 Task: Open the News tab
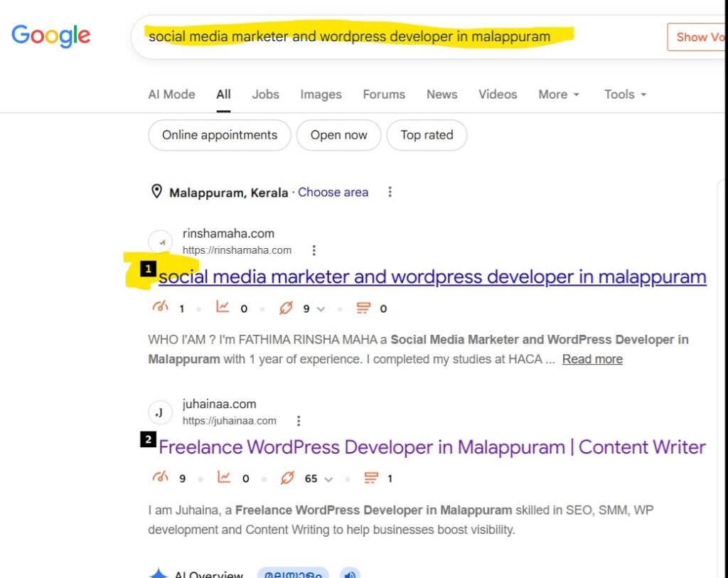[x=442, y=95]
